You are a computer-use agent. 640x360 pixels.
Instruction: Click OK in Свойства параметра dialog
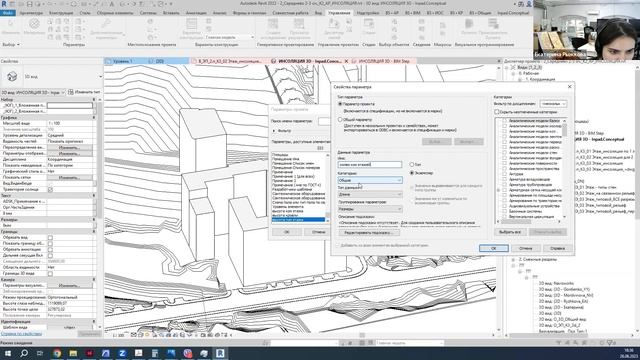coord(493,248)
